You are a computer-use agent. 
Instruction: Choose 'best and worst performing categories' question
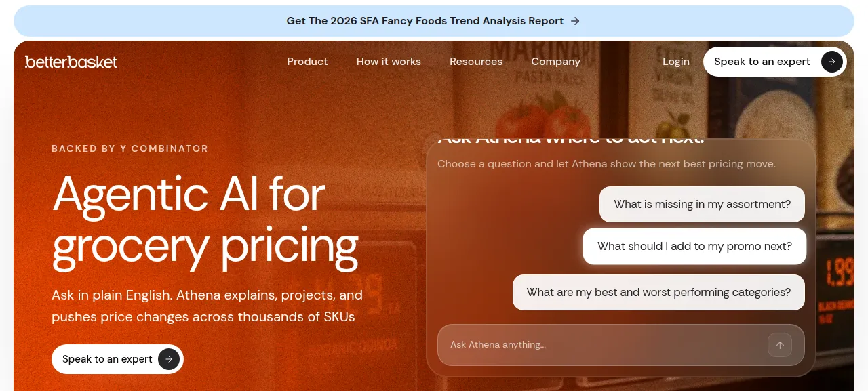click(658, 293)
